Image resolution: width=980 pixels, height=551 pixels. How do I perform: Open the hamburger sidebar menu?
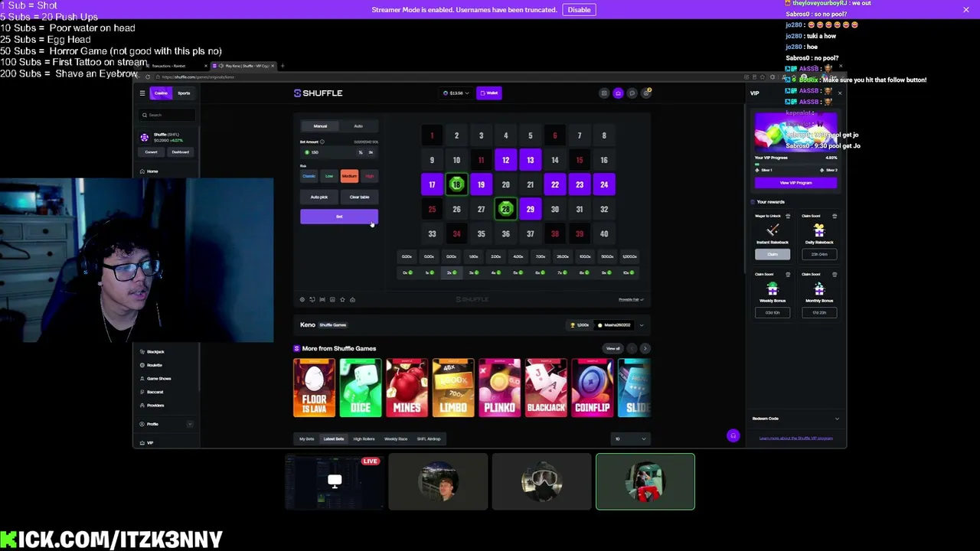tap(142, 93)
